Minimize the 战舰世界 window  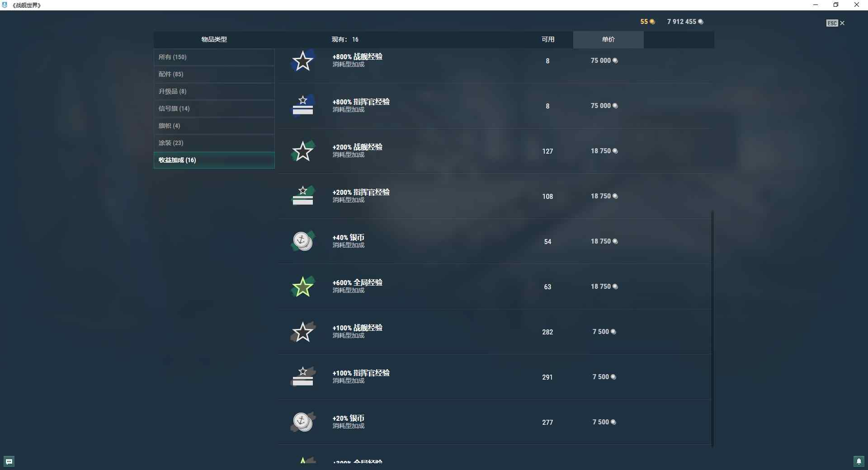click(816, 5)
